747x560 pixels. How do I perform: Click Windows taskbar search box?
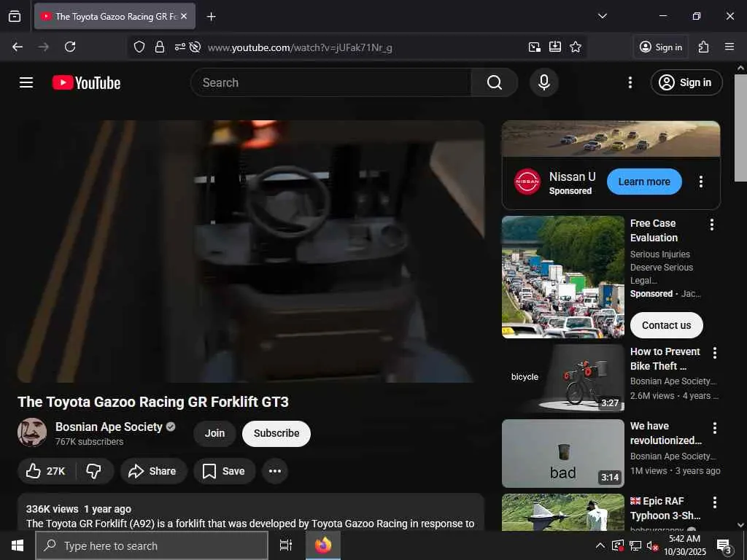(152, 545)
